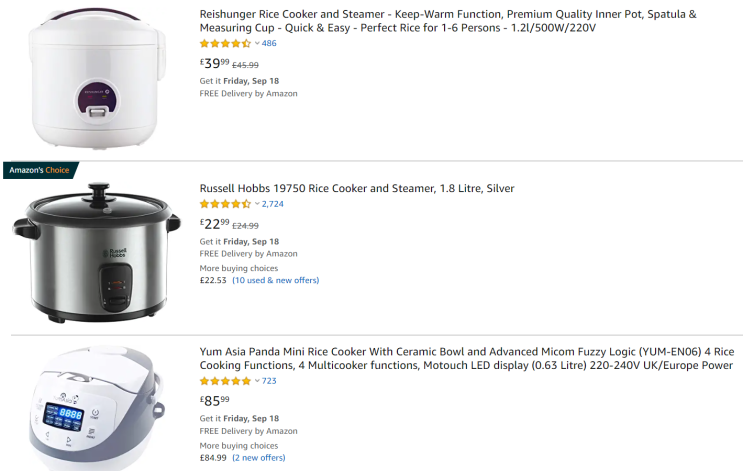This screenshot has height=471, width=743.
Task: Open the Russell Hobbs rice cooker image
Action: (96, 250)
